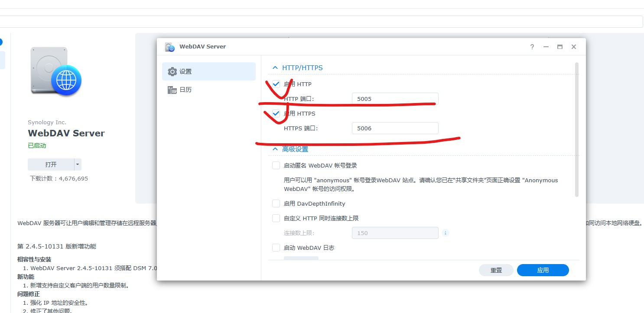Click the WebDAV Server dialog title icon
The image size is (644, 313).
click(x=170, y=47)
